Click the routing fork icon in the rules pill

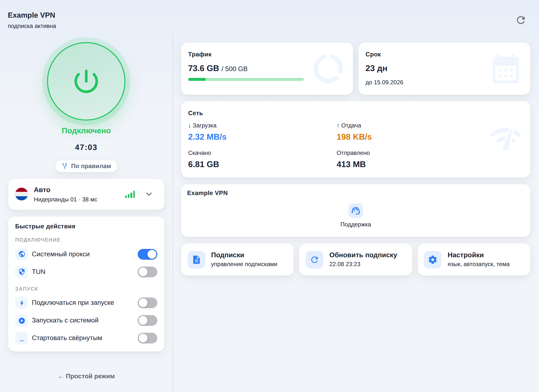coord(65,166)
